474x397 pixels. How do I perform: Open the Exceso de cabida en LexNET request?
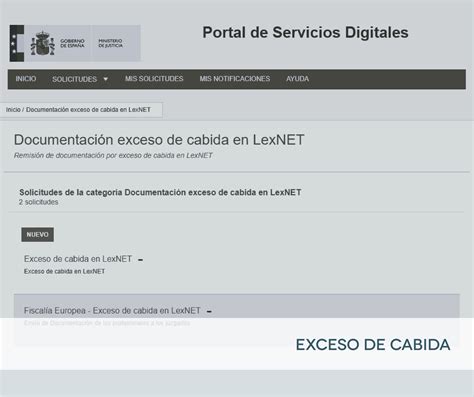tap(78, 259)
